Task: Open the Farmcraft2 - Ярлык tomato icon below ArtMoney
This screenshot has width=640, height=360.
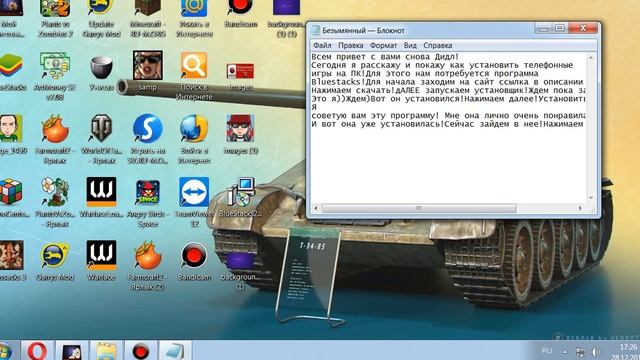Action: tap(55, 129)
